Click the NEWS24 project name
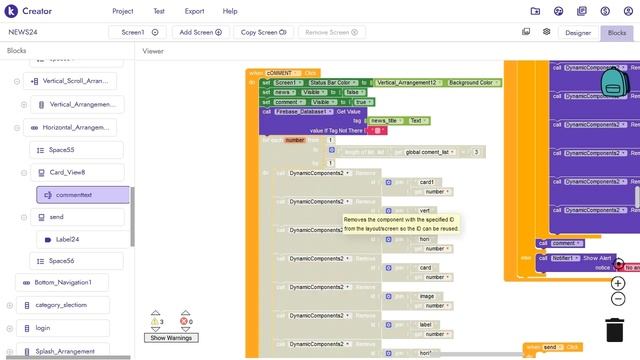640x360 pixels. pyautogui.click(x=23, y=32)
